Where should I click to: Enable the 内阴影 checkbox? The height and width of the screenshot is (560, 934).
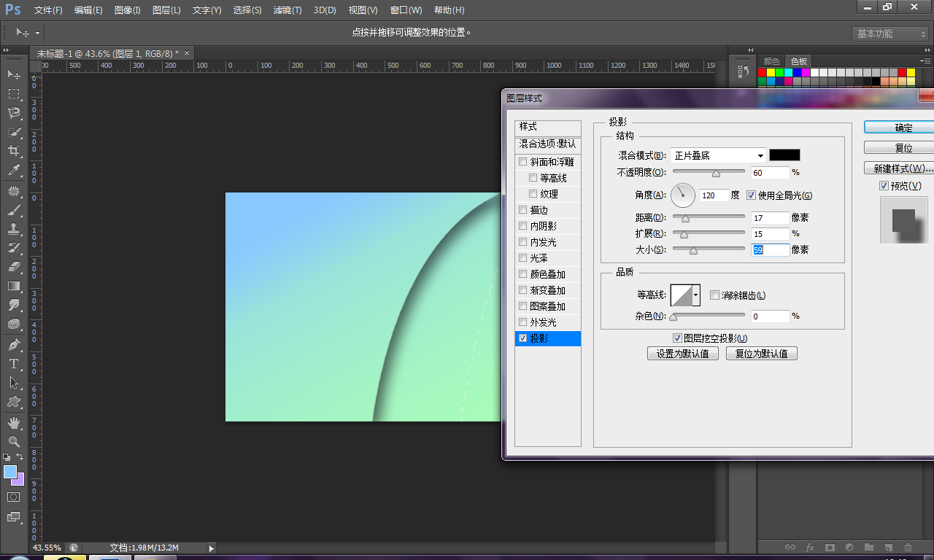tap(522, 226)
